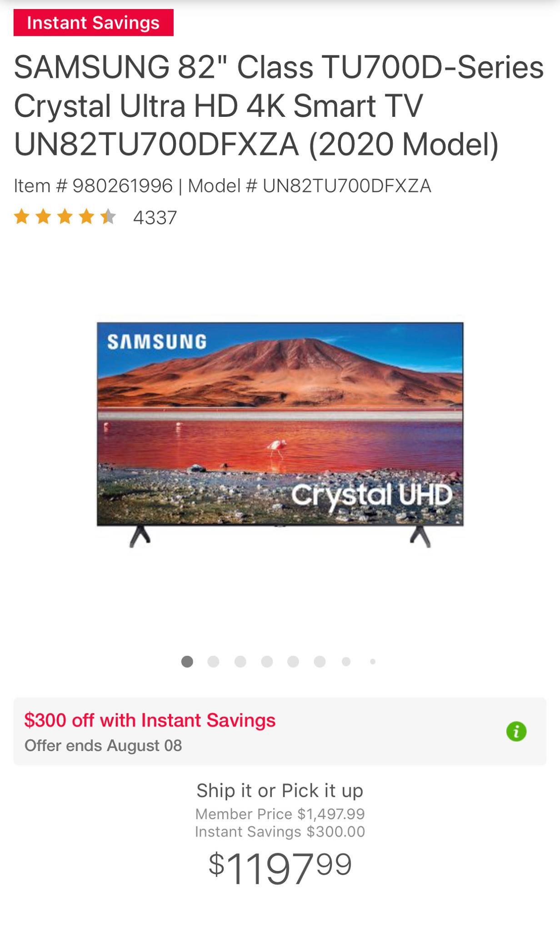Tap the $1197.99 final price
Image resolution: width=560 pixels, height=931 pixels.
[x=280, y=868]
